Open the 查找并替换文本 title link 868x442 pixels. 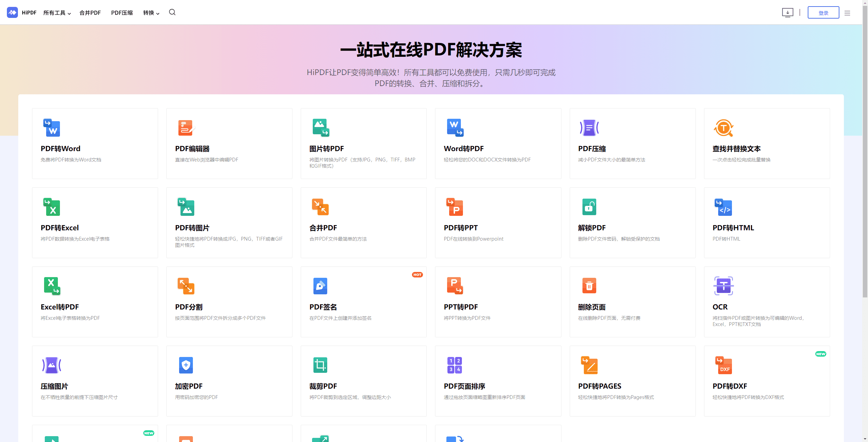tap(736, 149)
